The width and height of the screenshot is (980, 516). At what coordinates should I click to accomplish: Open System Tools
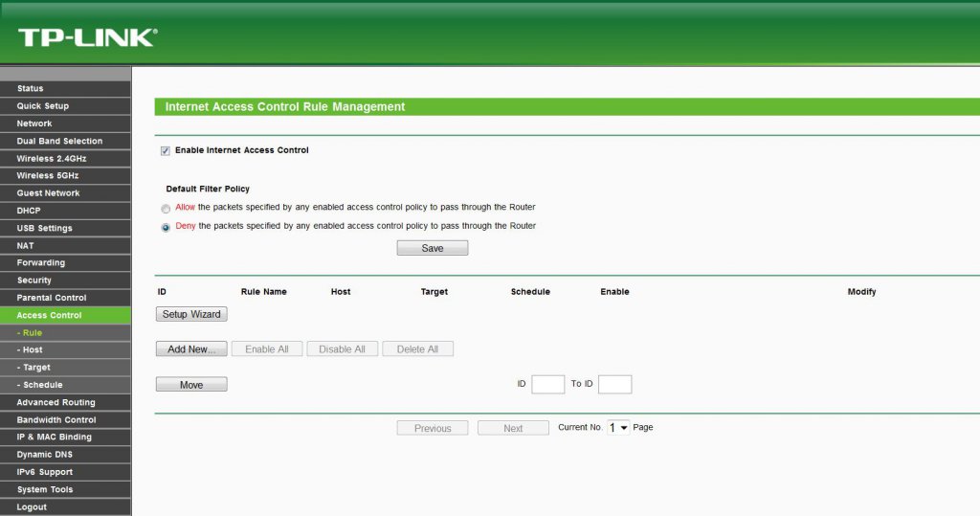(x=65, y=489)
